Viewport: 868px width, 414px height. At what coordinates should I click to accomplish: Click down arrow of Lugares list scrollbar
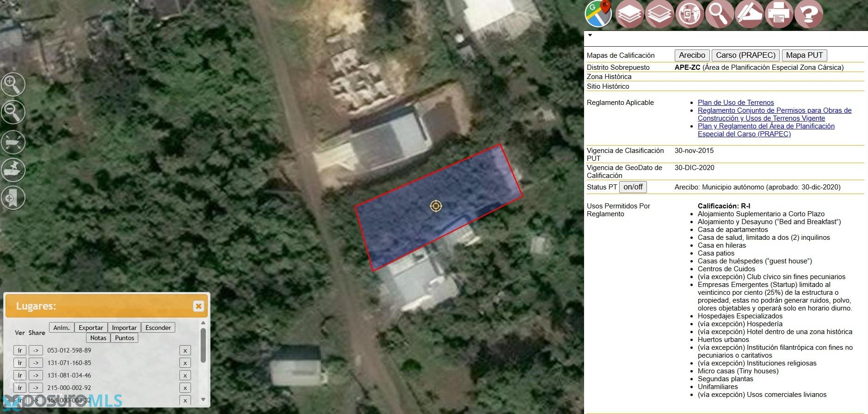click(x=203, y=399)
